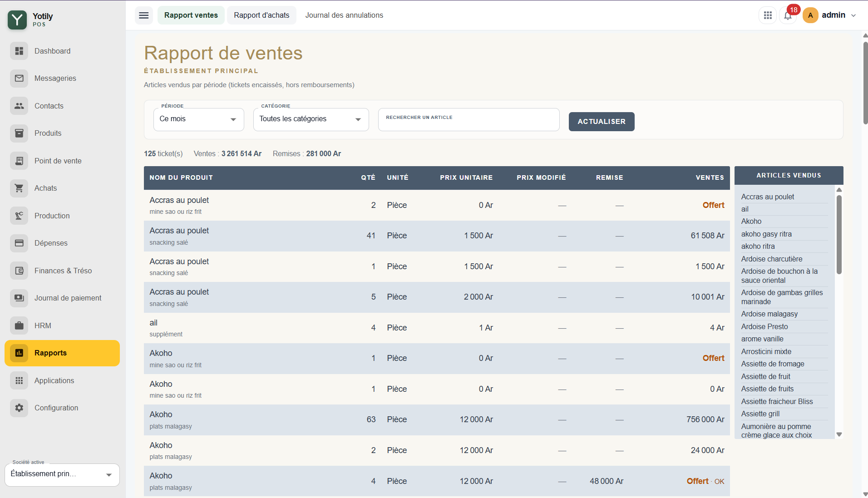
Task: Open the Achats cart icon
Action: (19, 188)
